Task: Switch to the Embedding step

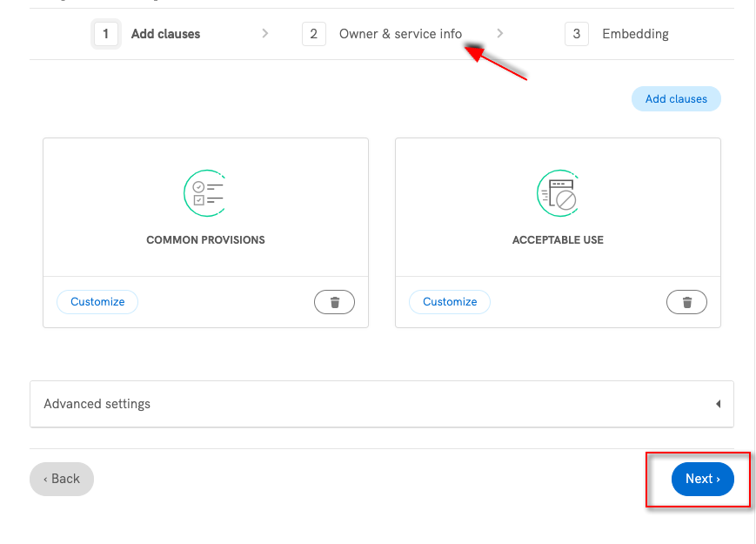Action: pos(635,34)
